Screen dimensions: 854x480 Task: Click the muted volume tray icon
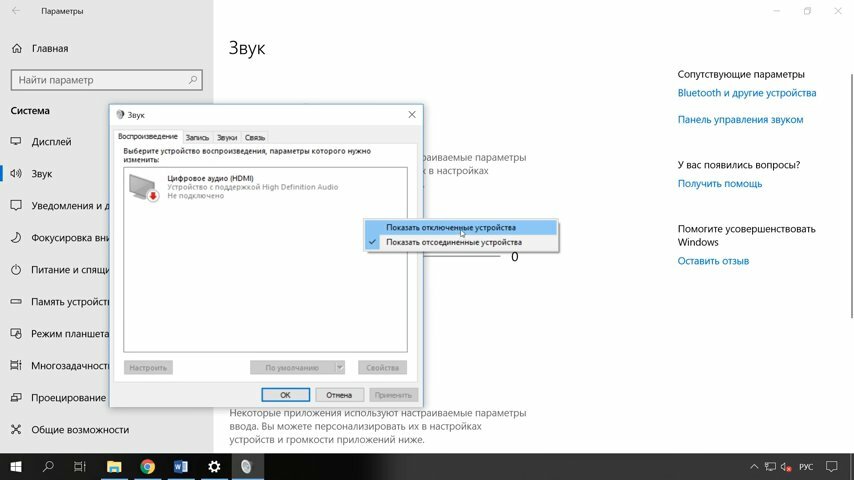(x=786, y=467)
